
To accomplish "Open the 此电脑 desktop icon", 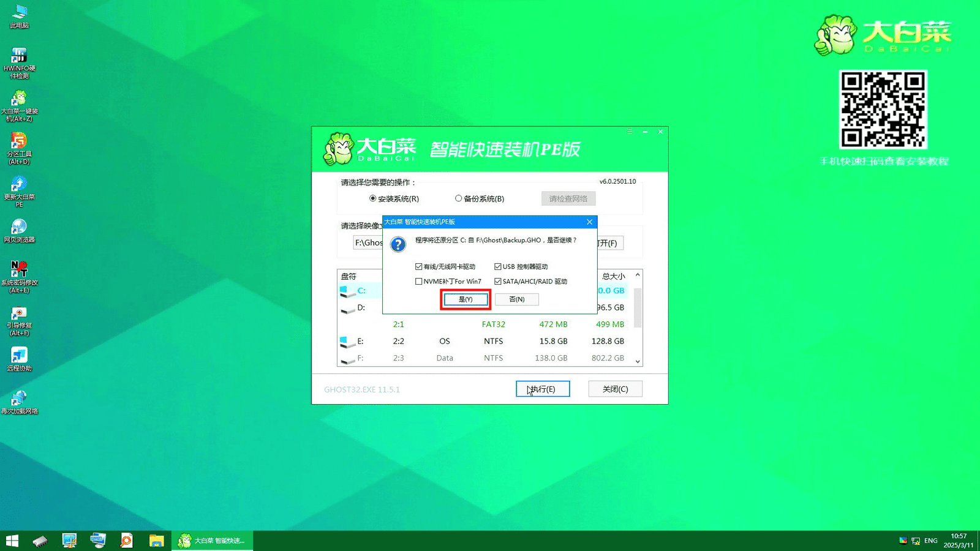I will 19,17.
